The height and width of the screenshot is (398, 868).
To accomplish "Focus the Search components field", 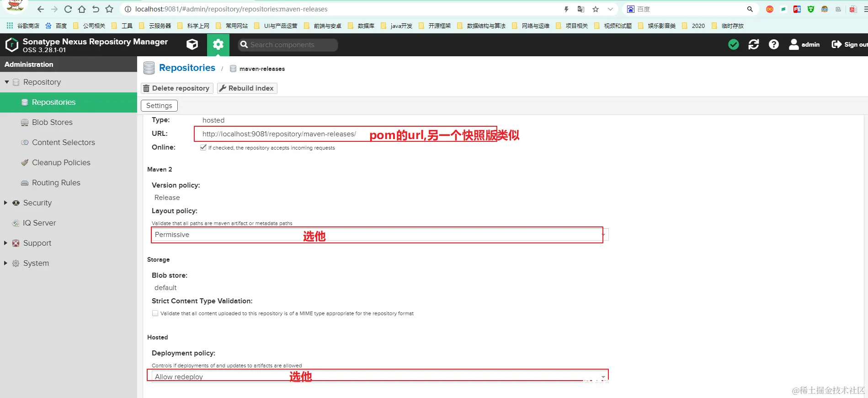I will pos(288,44).
